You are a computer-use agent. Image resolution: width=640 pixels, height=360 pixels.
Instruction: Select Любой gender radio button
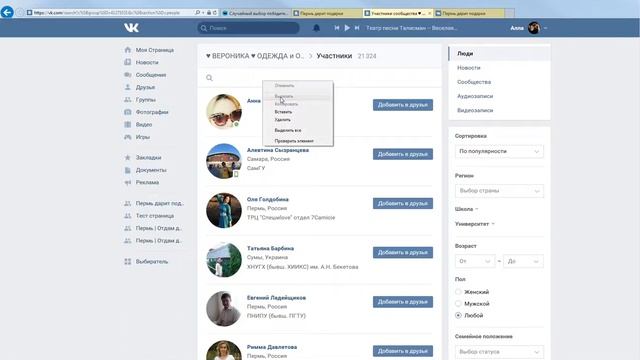click(x=458, y=316)
